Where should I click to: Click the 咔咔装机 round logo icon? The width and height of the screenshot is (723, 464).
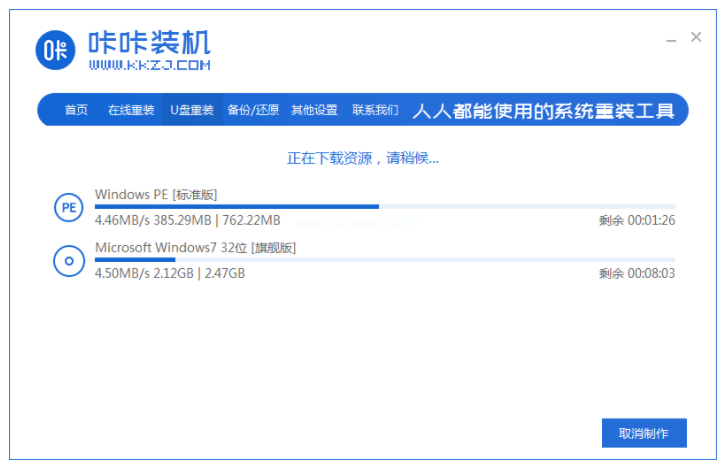(56, 53)
